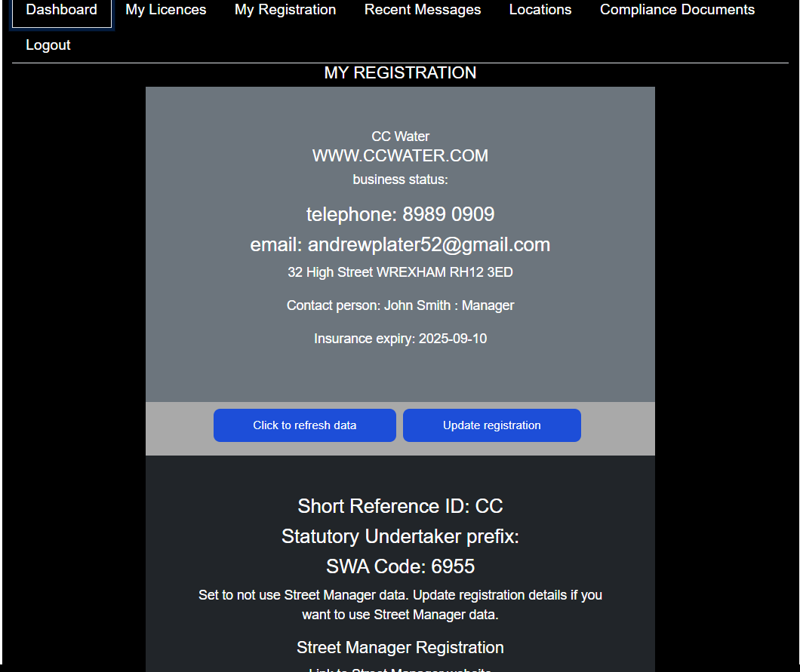Click the SWA Code 6955 value

coord(400,566)
